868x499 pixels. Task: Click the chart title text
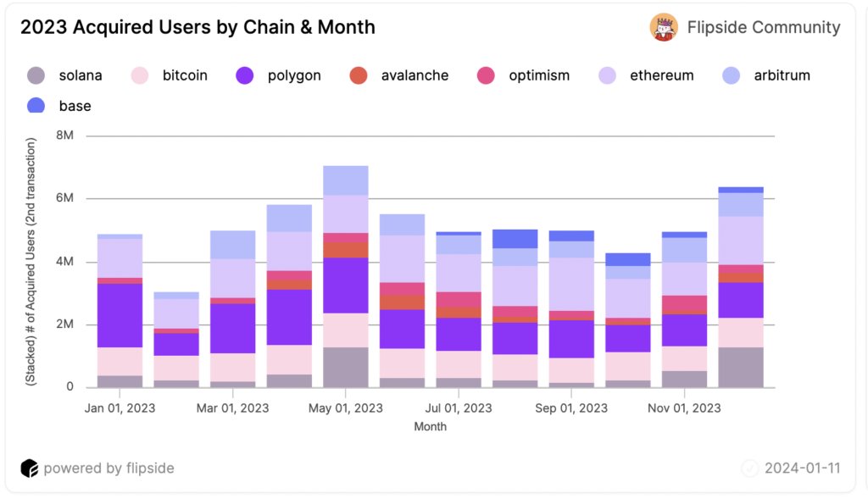tap(198, 27)
